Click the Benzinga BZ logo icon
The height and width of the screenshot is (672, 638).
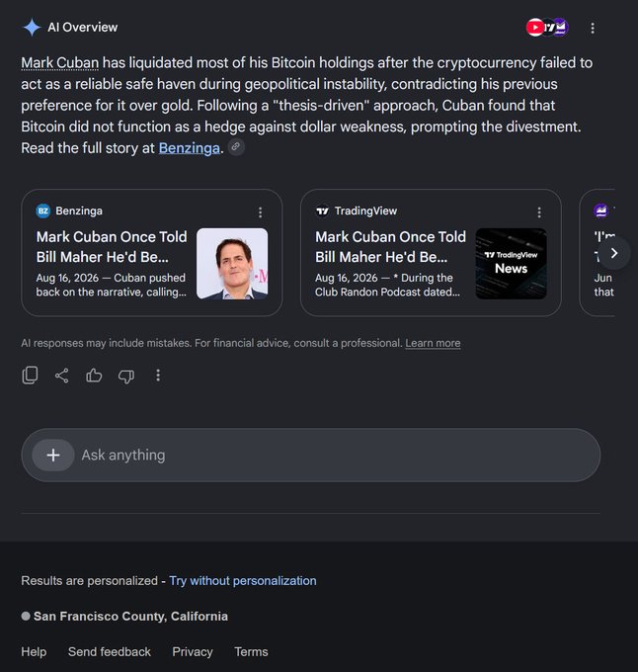pos(43,210)
